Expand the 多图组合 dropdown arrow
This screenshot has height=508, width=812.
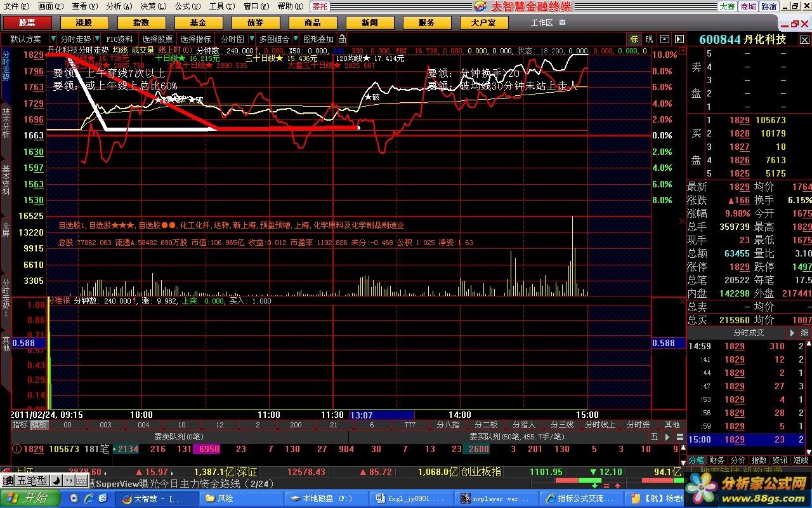[x=295, y=39]
